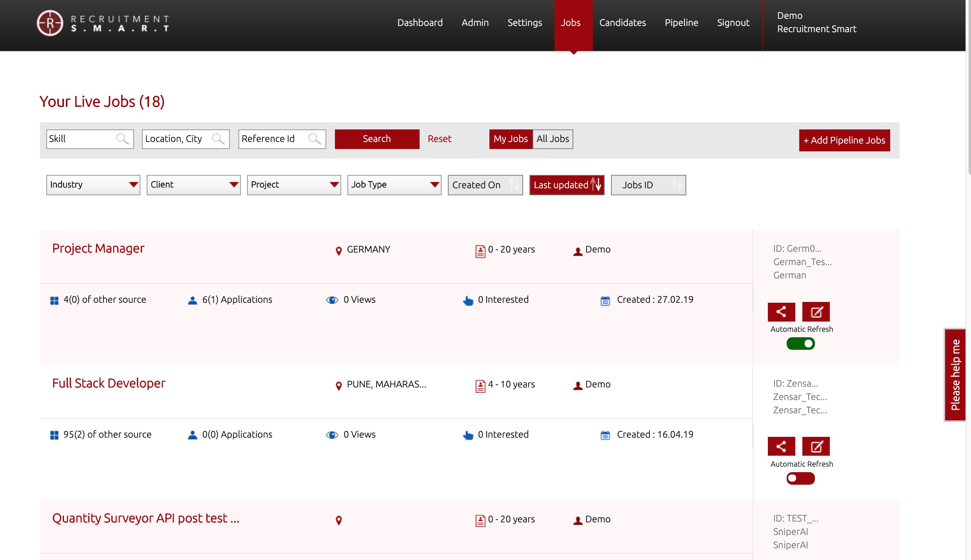The image size is (971, 560).
Task: Sort jobs by Created On
Action: pyautogui.click(x=485, y=185)
